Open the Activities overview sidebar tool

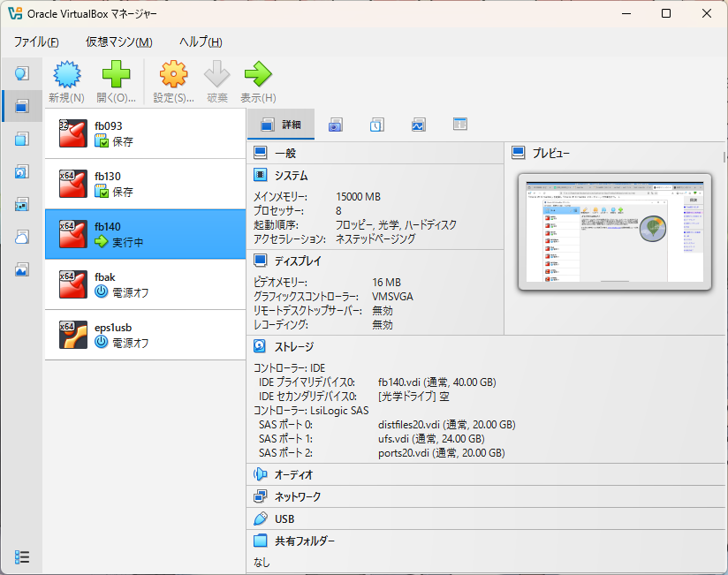click(x=22, y=269)
